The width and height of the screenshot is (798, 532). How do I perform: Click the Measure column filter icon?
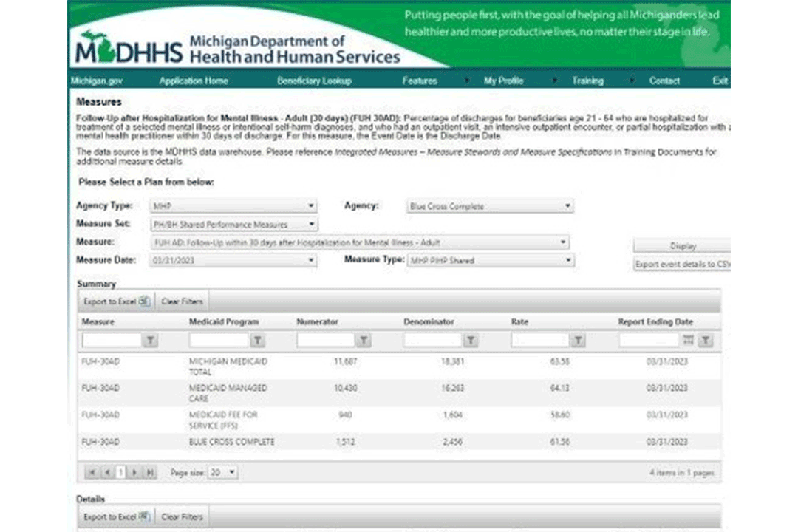150,341
